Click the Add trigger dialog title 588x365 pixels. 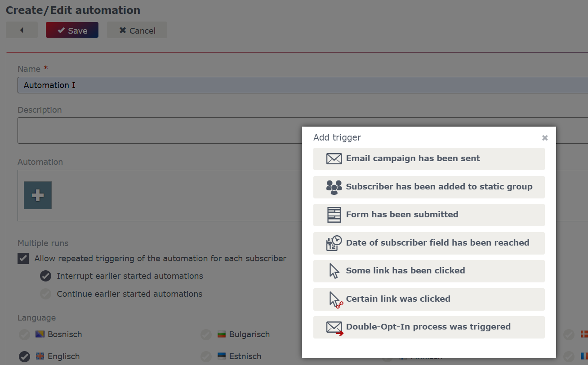[337, 138]
